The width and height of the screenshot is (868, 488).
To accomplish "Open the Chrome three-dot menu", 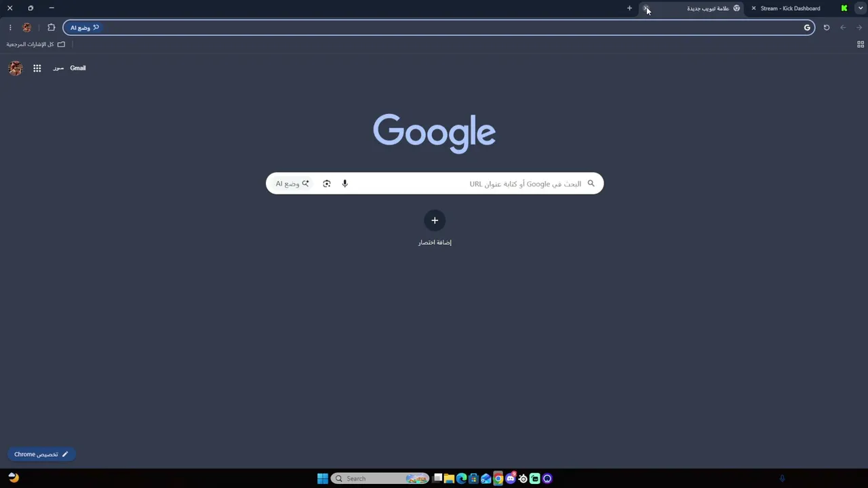I will [10, 28].
